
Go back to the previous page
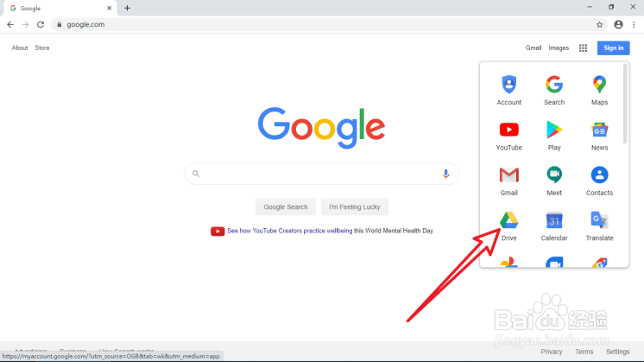[10, 25]
